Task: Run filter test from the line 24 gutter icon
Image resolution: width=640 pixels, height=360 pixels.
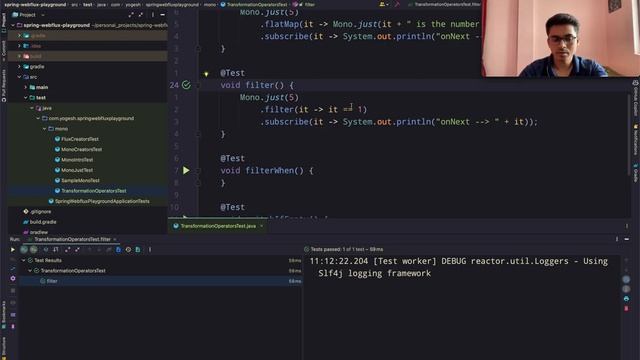Action: 186,85
